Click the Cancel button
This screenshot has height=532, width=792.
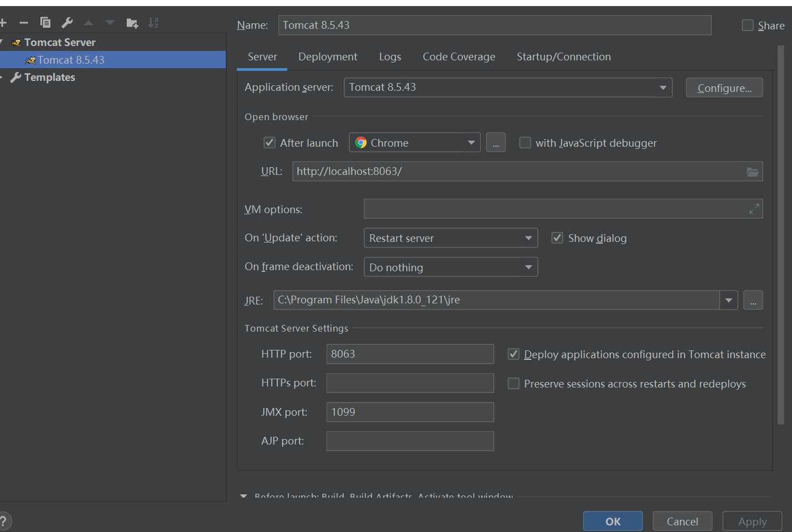point(682,521)
